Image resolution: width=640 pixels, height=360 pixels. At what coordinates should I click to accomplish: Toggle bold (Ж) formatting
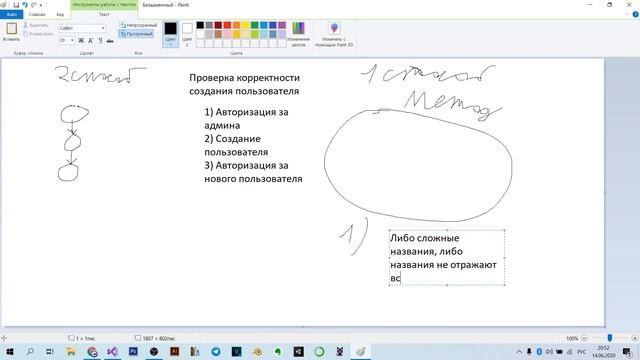coord(81,40)
